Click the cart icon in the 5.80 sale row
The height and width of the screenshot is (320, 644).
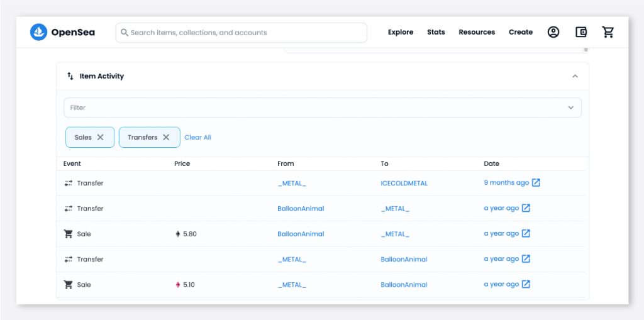(68, 234)
